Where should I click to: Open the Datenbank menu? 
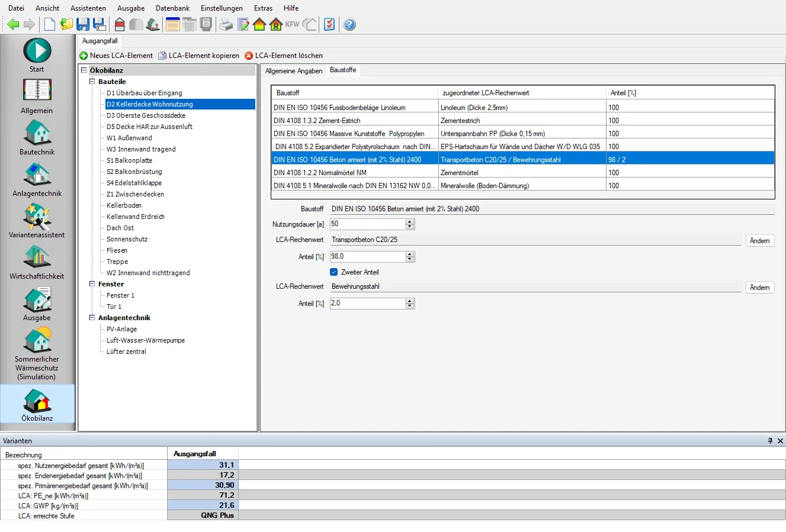[x=172, y=8]
